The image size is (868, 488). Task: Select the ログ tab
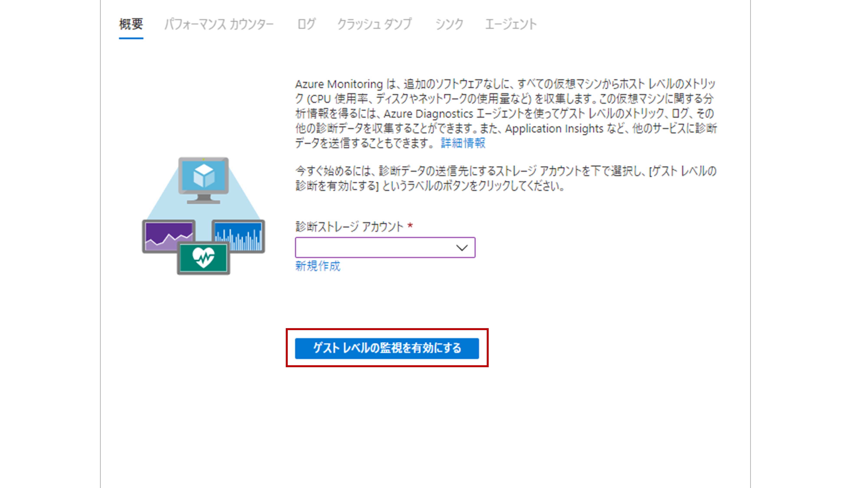(306, 24)
